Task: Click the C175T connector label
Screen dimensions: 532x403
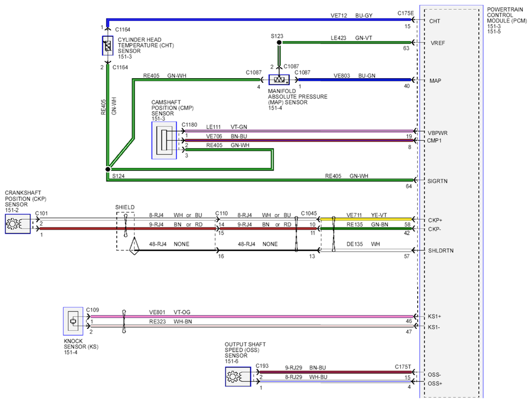Action: [403, 367]
